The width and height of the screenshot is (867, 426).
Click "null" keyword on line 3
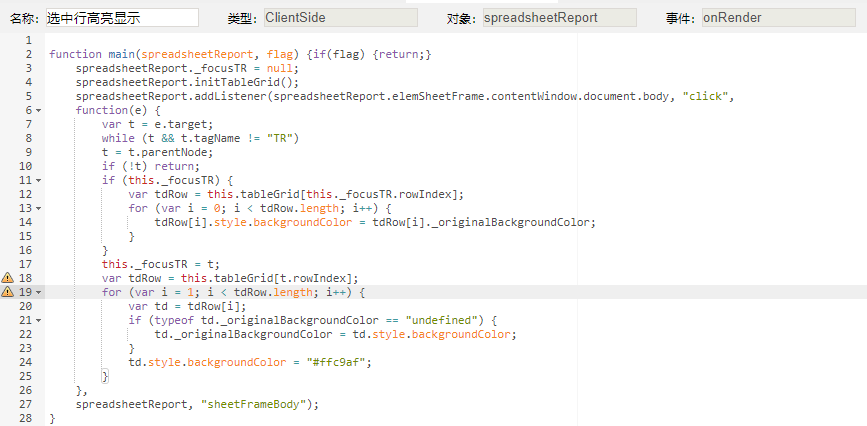pos(280,69)
